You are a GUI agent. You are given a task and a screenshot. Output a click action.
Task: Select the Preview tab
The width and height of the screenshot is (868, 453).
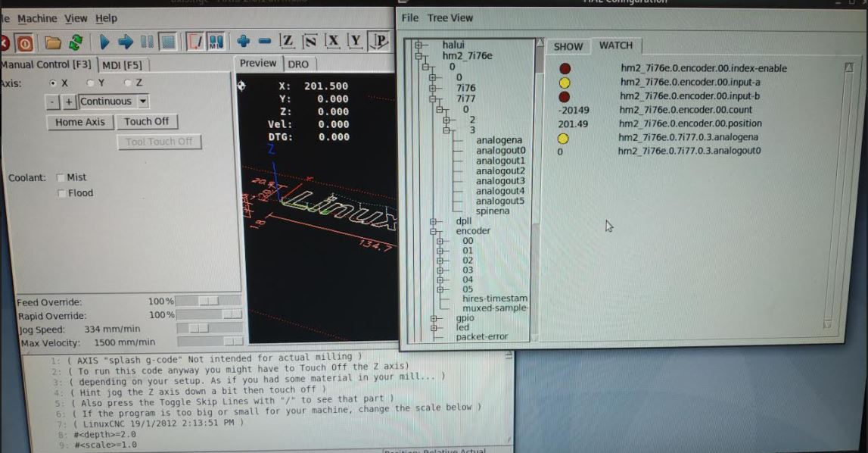click(x=258, y=63)
